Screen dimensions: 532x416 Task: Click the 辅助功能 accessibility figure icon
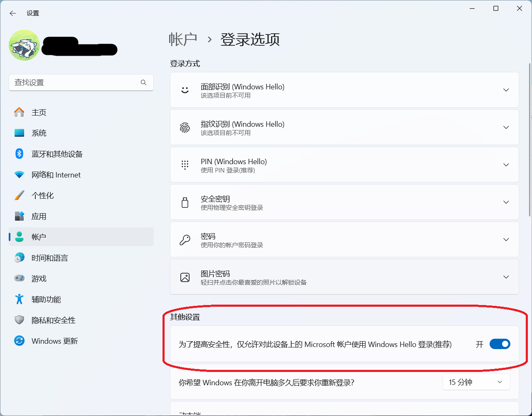pyautogui.click(x=19, y=299)
